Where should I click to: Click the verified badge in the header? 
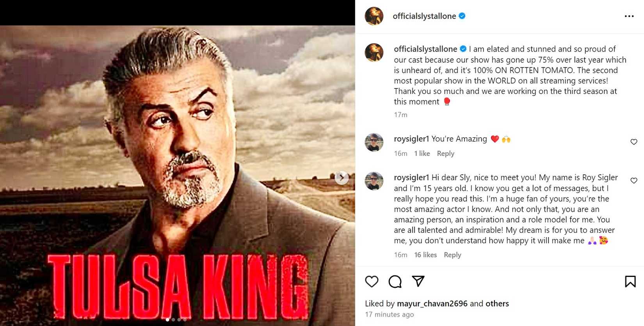[462, 16]
